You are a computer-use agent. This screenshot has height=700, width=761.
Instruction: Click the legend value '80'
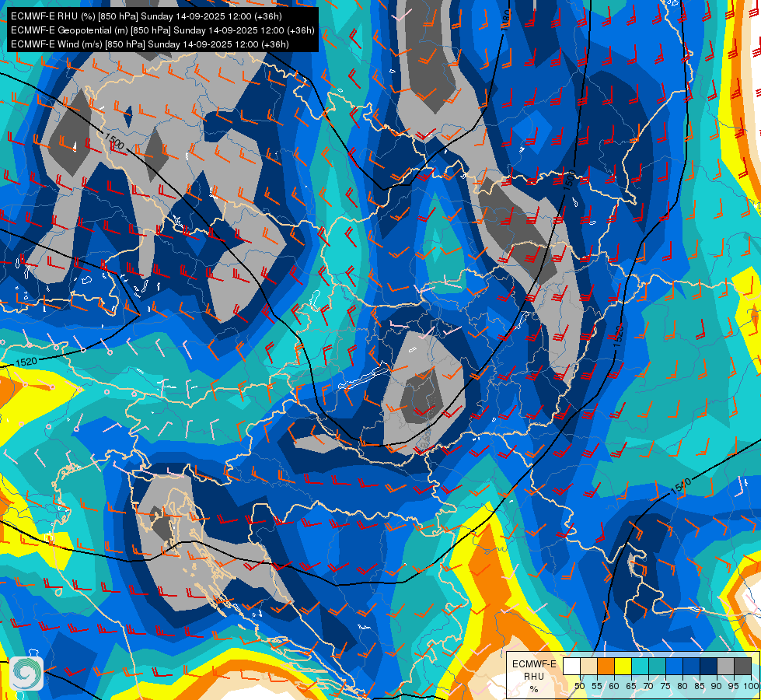(682, 687)
